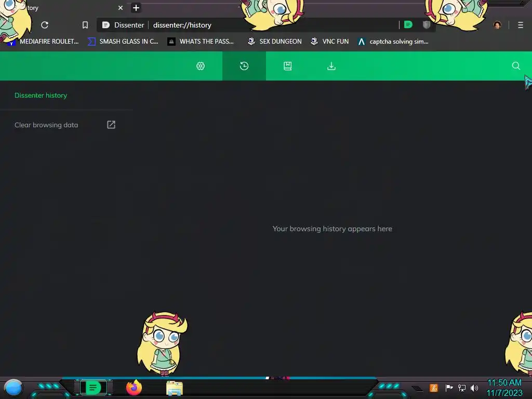This screenshot has height=399, width=532.
Task: Switch to Dissenter in taskbar
Action: pyautogui.click(x=94, y=388)
